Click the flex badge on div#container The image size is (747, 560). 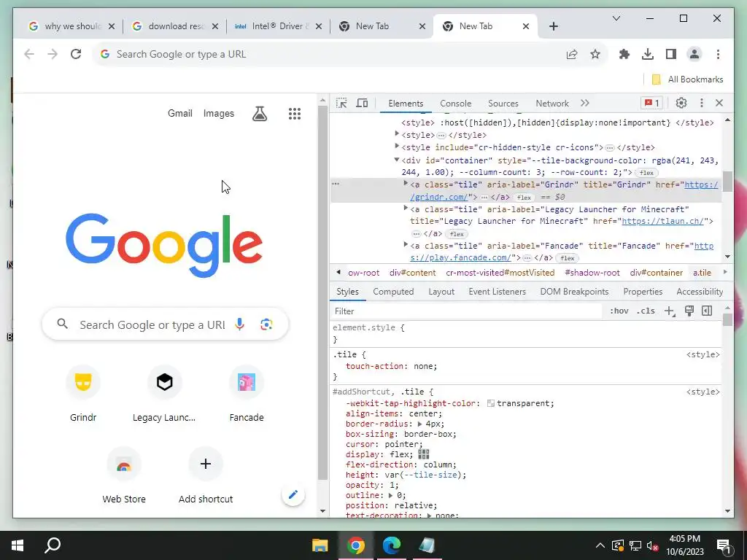[x=646, y=172]
